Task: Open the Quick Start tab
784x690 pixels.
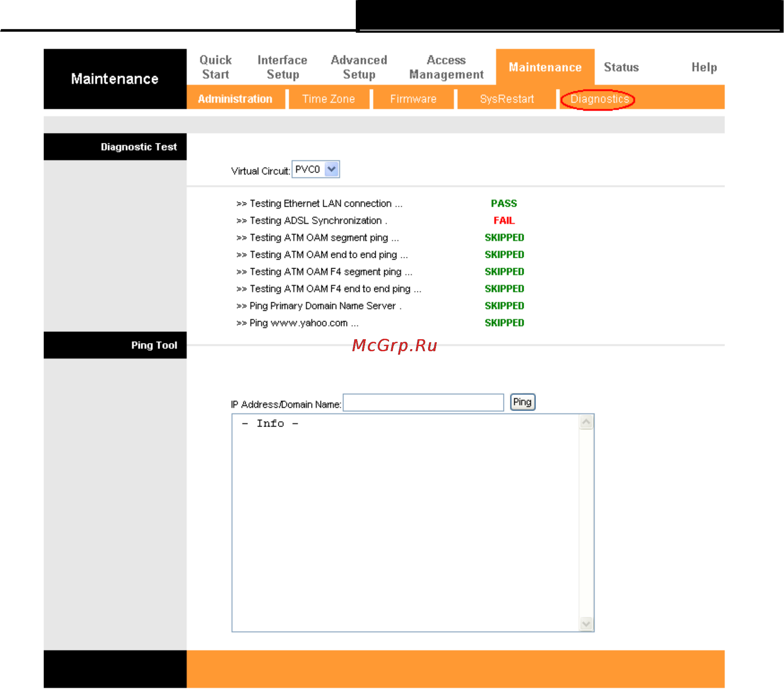Action: click(216, 67)
